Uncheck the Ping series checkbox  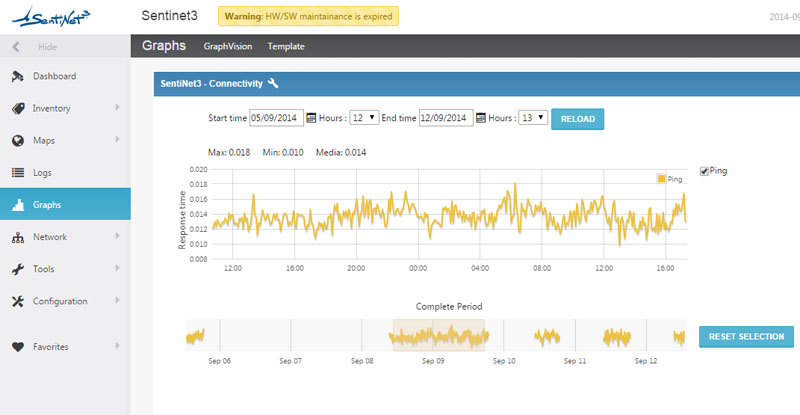704,171
